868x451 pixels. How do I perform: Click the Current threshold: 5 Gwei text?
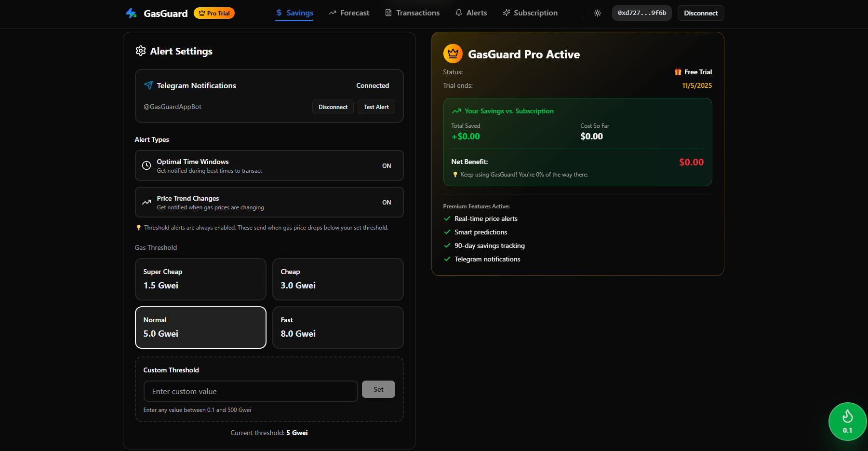(269, 433)
